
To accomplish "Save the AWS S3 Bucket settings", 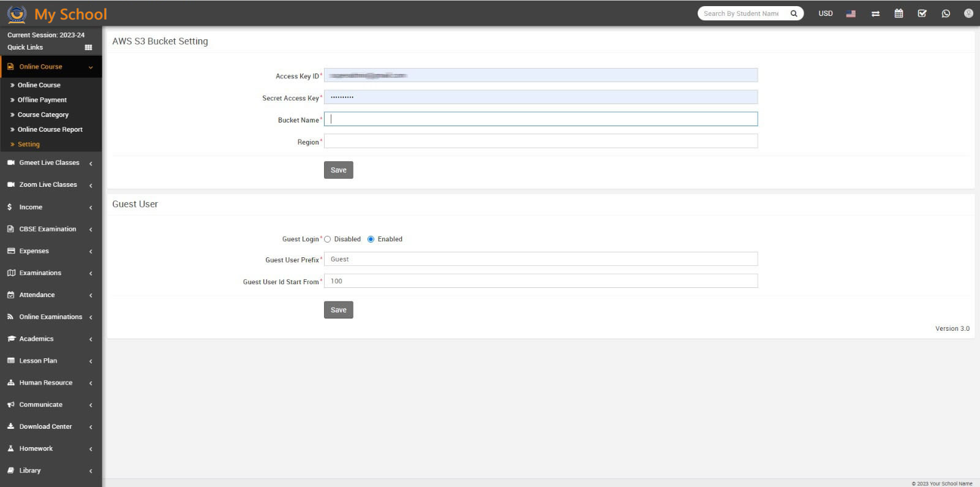I will pyautogui.click(x=338, y=170).
